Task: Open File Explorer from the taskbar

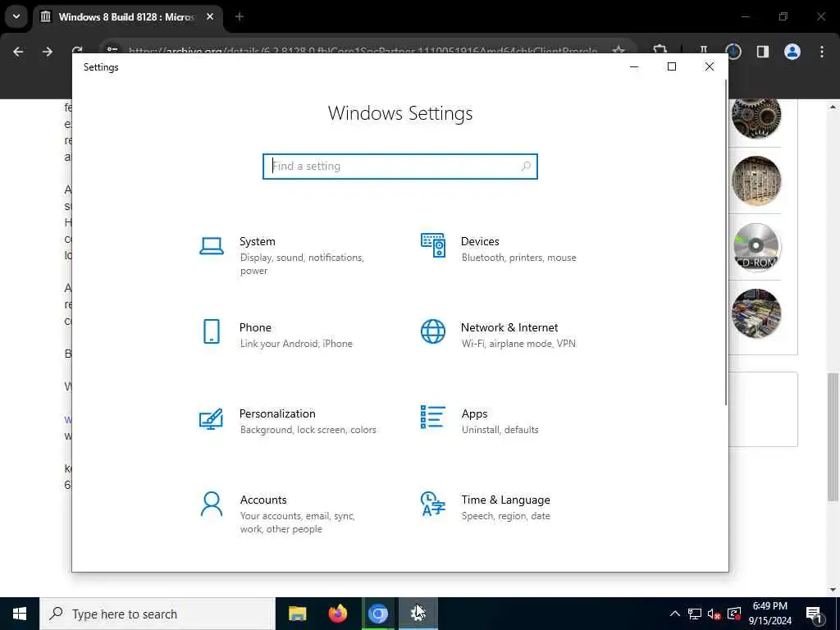Action: coord(297,614)
